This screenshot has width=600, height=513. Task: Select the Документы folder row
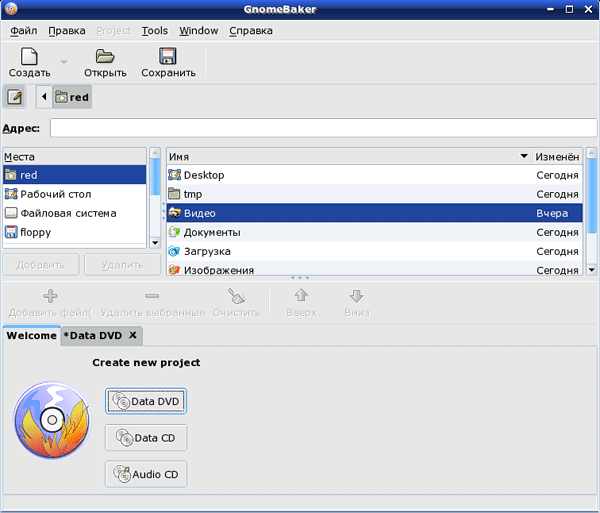tap(375, 232)
